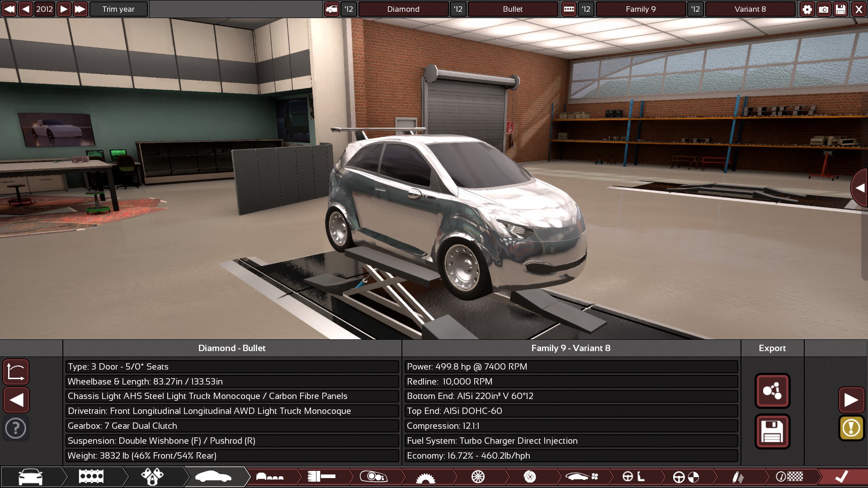This screenshot has width=868, height=488.
Task: Save with the floppy disk icon in the top bar
Action: pyautogui.click(x=840, y=9)
